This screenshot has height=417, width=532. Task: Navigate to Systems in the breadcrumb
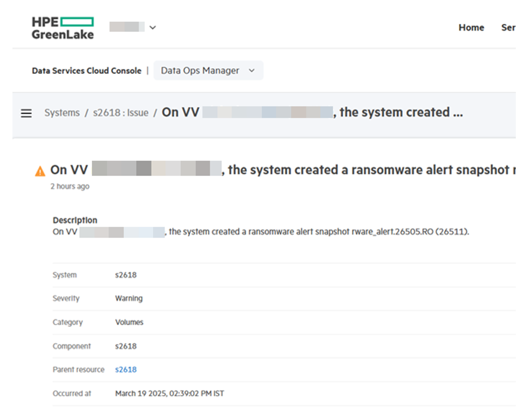[x=62, y=113]
